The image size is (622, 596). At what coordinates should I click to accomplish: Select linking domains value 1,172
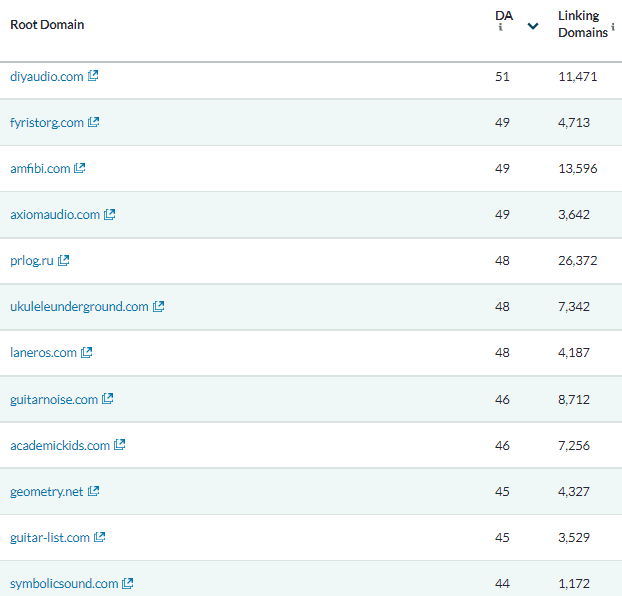[x=574, y=583]
